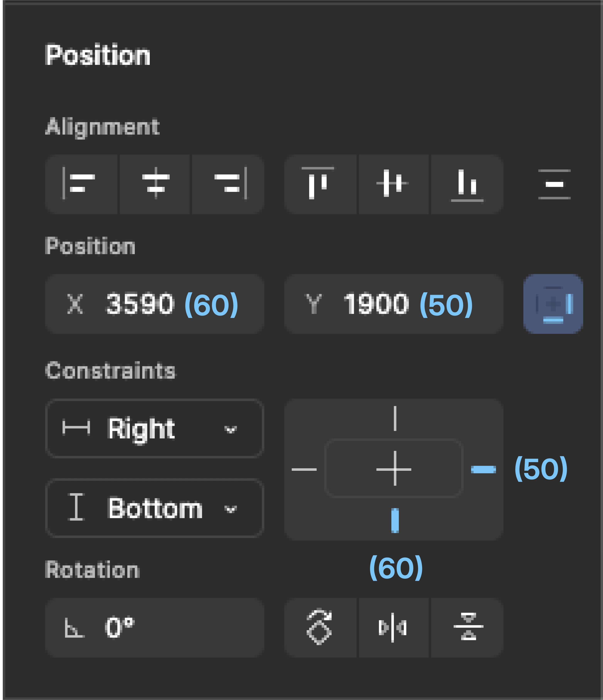Toggle the bottom constraint bar in the widget
The image size is (603, 700).
[x=395, y=521]
